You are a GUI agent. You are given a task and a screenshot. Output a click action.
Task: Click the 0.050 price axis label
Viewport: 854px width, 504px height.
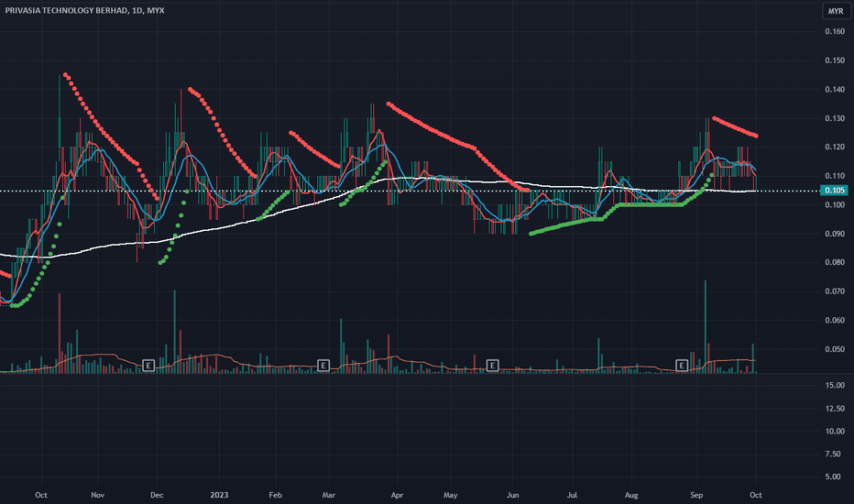835,349
